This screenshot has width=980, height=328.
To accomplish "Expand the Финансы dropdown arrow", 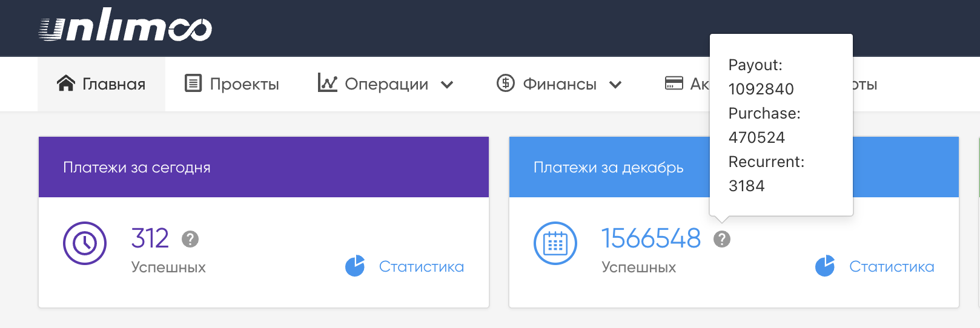I will click(615, 85).
